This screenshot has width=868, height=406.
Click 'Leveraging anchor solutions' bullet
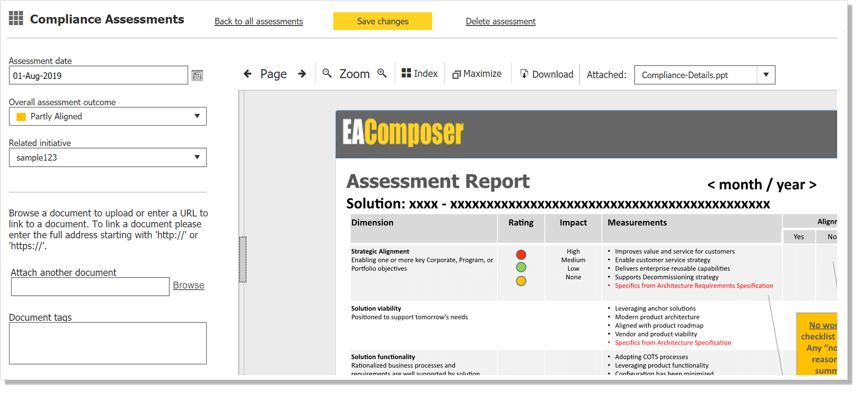(x=655, y=309)
